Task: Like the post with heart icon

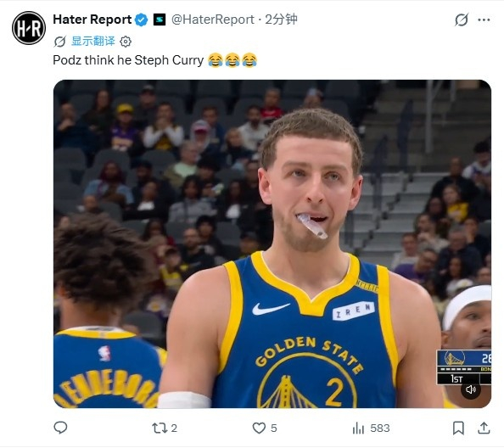Action: [264, 428]
